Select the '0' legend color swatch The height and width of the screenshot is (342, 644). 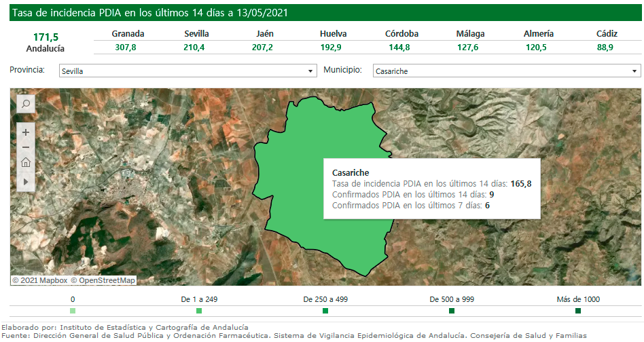pos(73,311)
